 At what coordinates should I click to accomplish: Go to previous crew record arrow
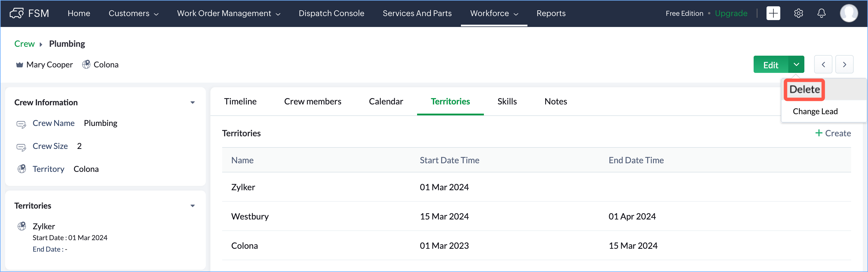[x=823, y=65]
